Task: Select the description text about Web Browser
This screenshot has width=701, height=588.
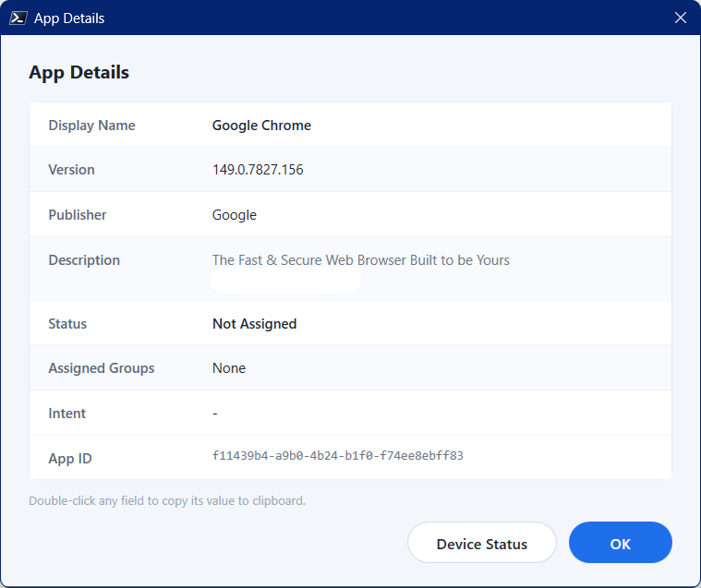Action: tap(361, 260)
